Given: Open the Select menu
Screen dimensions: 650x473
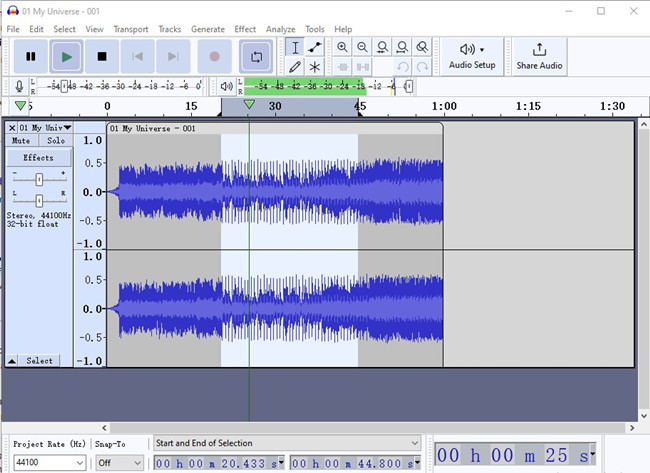Looking at the screenshot, I should coord(64,29).
